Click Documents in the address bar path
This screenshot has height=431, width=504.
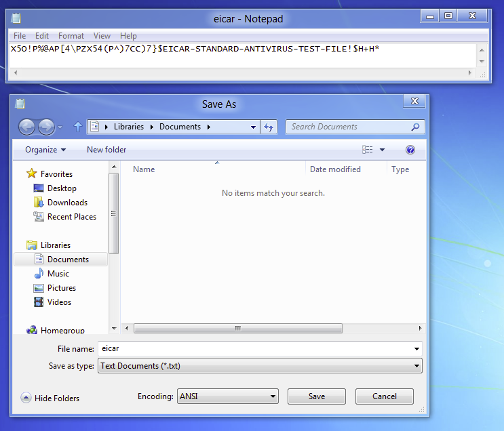coord(180,127)
